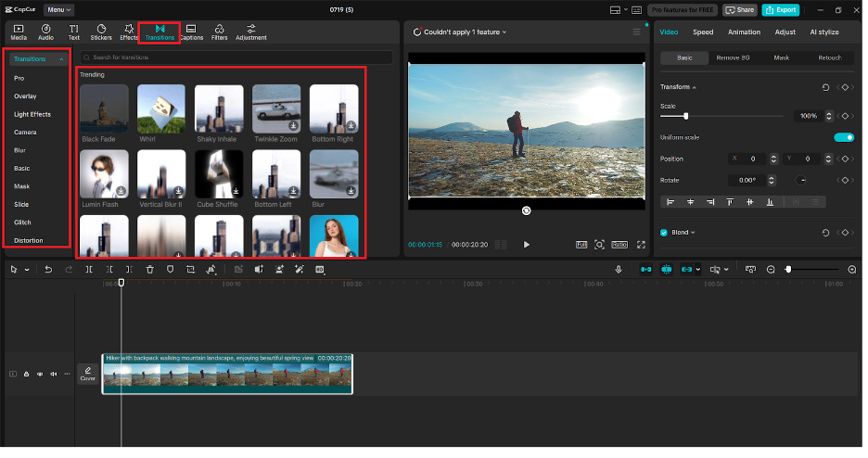This screenshot has width=868, height=458.
Task: Switch to the Animation tab
Action: coord(744,32)
